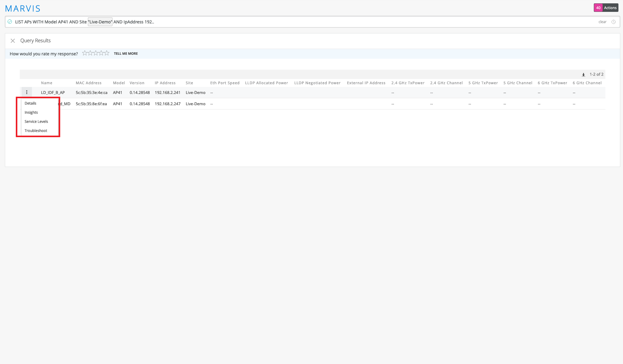Click TELL ME MORE feedback link
Viewport: 623px width, 364px height.
(126, 54)
